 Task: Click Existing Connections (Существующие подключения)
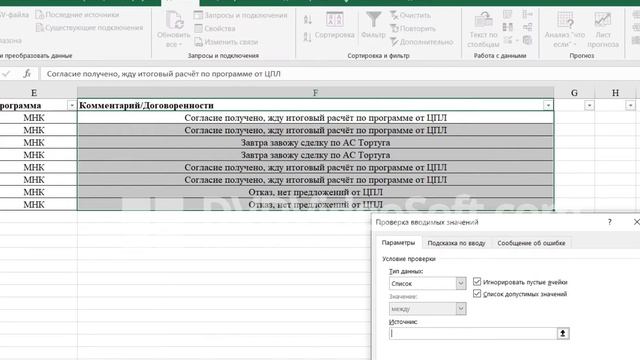tap(89, 28)
